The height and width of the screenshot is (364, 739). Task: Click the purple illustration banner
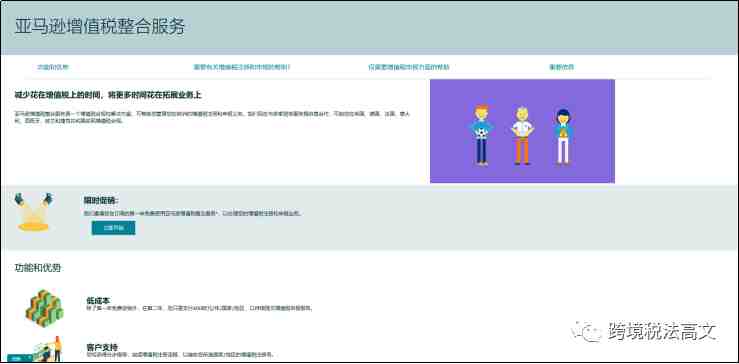pos(522,131)
